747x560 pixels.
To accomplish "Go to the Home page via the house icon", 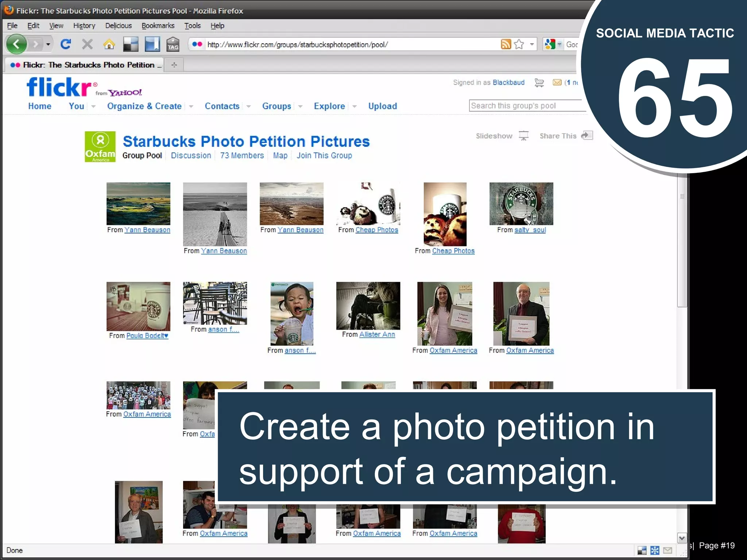I will coord(109,44).
